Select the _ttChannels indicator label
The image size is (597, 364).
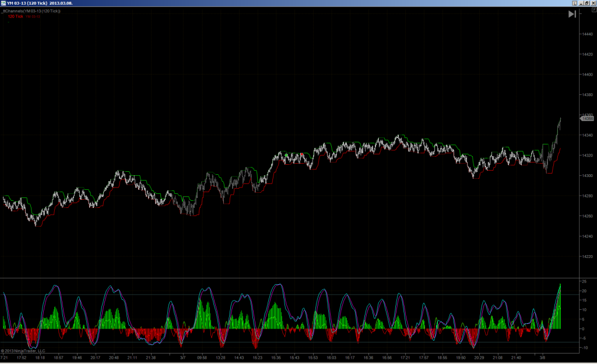[x=31, y=11]
